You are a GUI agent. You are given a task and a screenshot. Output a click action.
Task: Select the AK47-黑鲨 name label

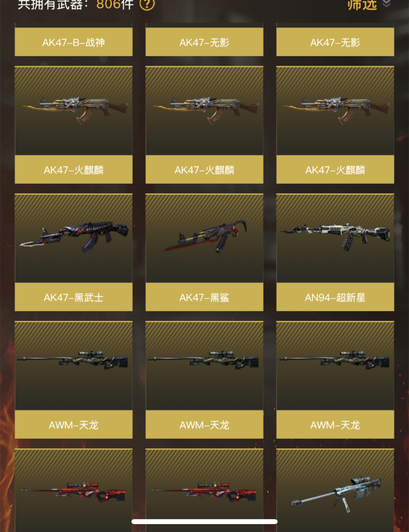tap(204, 297)
